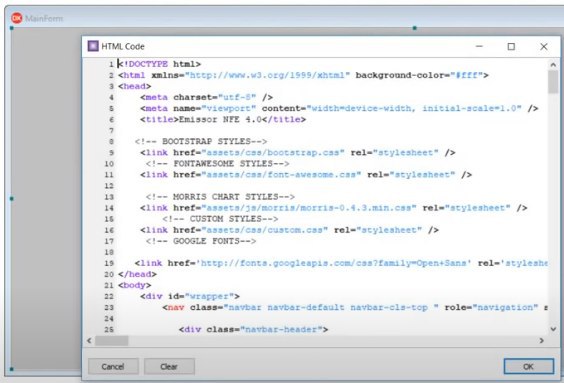Click the morris-0.4.3.min.css href string
The width and height of the screenshot is (564, 383).
[x=309, y=208]
